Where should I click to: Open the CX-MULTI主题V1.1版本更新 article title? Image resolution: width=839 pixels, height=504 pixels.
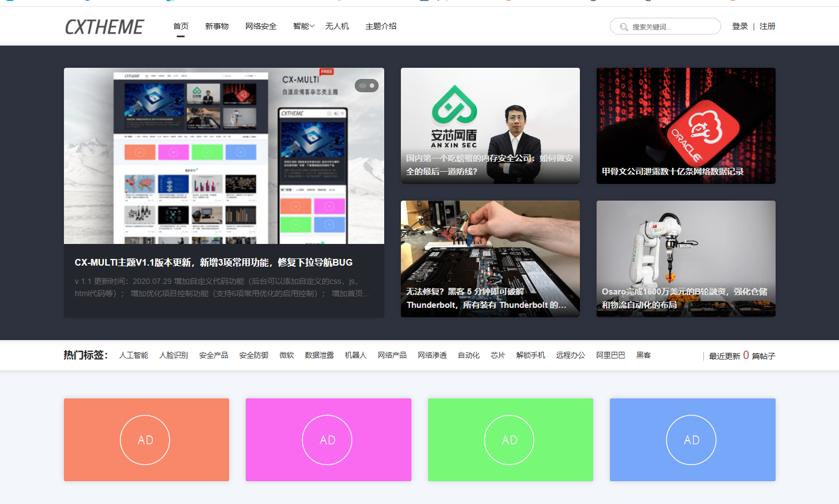tap(214, 262)
